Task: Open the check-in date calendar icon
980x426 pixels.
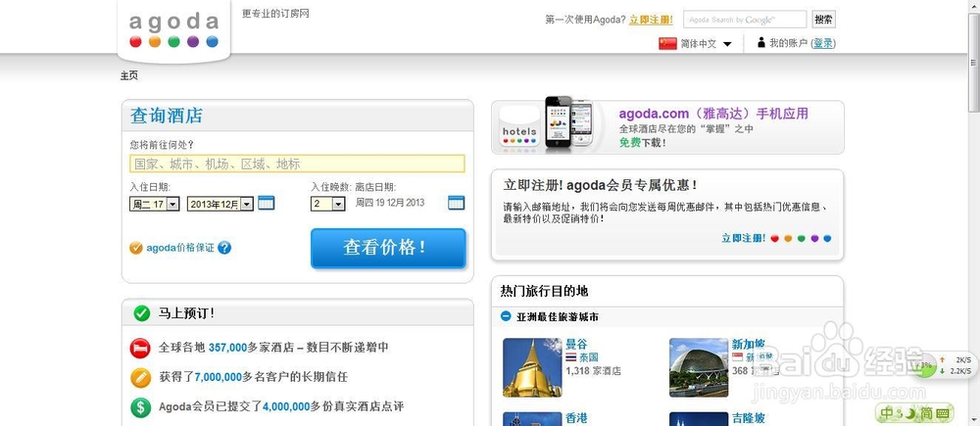Action: click(267, 203)
